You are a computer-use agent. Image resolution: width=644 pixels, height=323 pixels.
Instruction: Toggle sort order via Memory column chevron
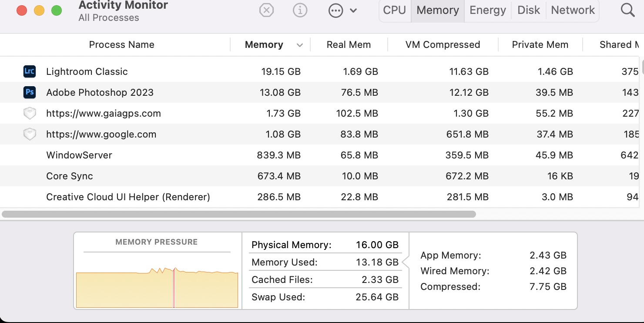[299, 45]
